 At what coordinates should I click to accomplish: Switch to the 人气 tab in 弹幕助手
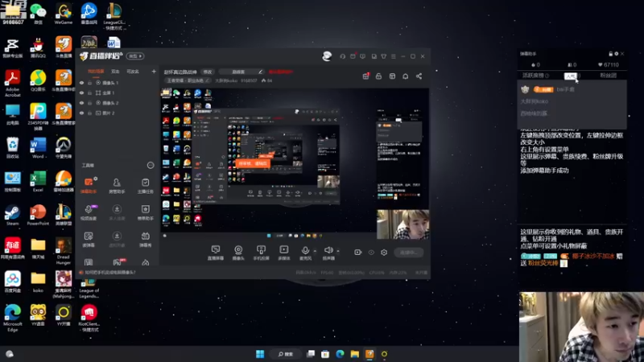(572, 76)
